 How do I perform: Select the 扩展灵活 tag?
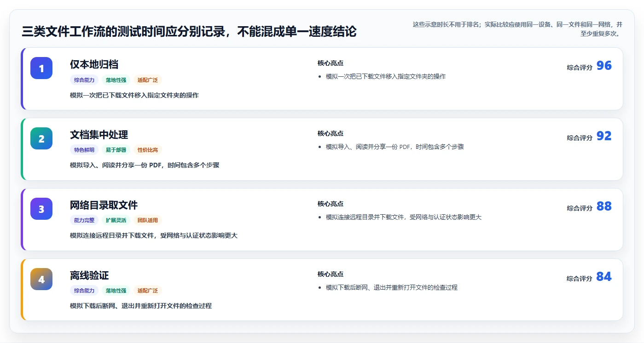click(116, 220)
